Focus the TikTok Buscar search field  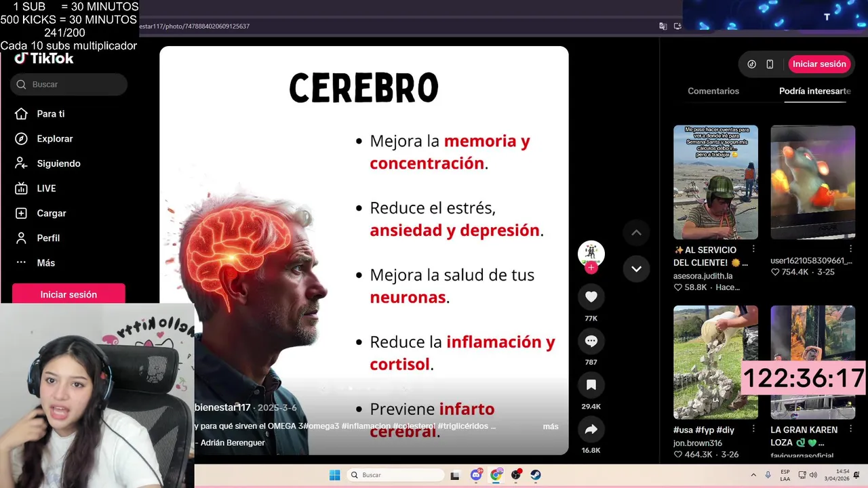click(68, 84)
